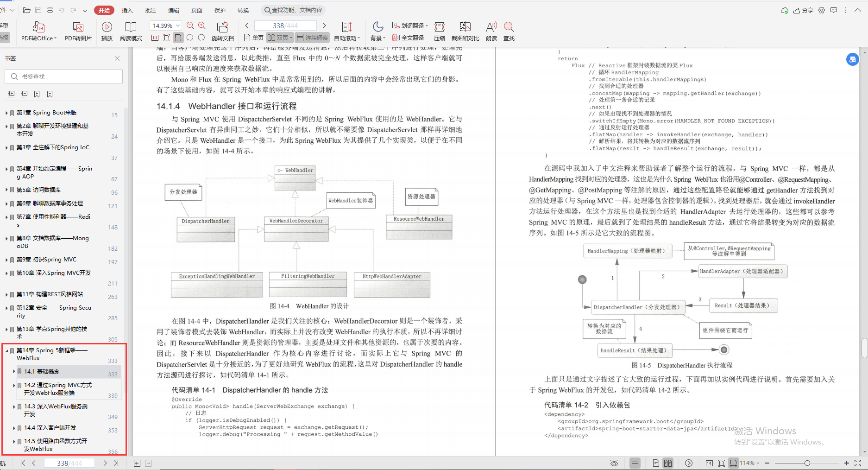Open quick access customize dropdown arrow
This screenshot has height=470, width=868.
click(85, 10)
